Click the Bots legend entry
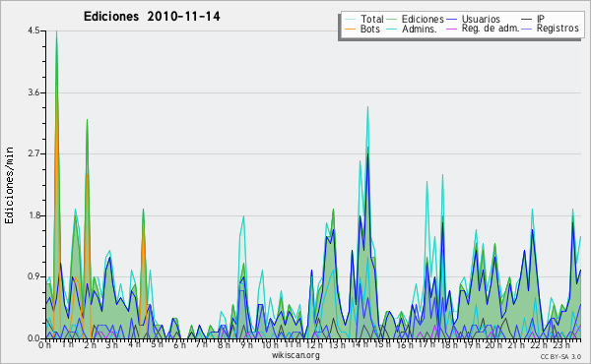 [x=370, y=29]
